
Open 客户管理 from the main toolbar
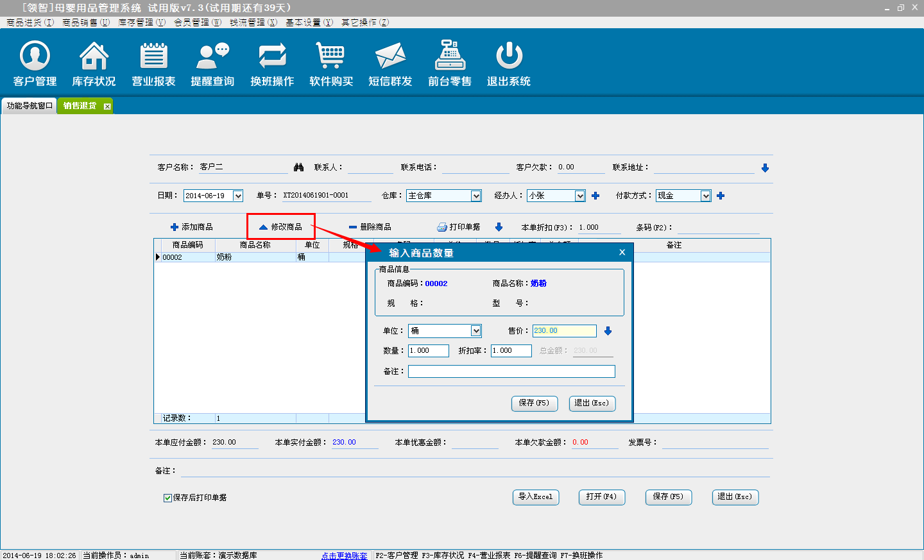coord(35,64)
